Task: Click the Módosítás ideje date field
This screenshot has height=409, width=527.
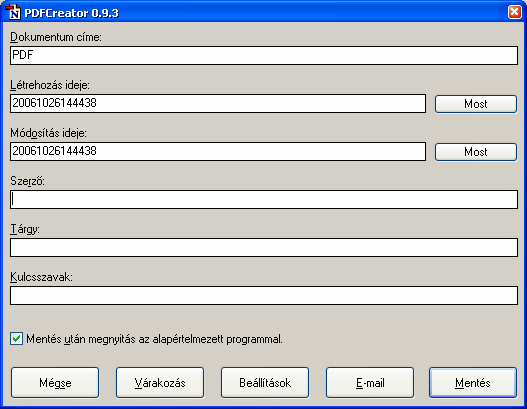Action: click(x=218, y=152)
